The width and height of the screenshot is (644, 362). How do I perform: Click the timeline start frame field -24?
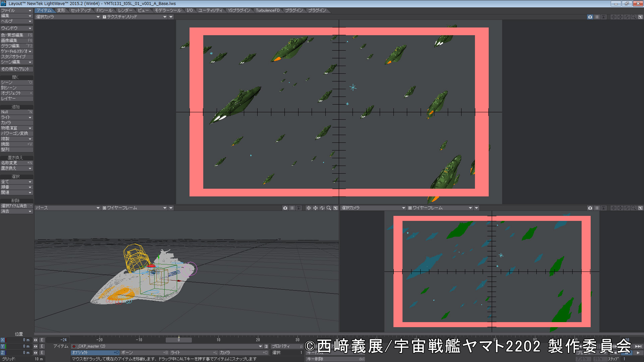point(58,340)
